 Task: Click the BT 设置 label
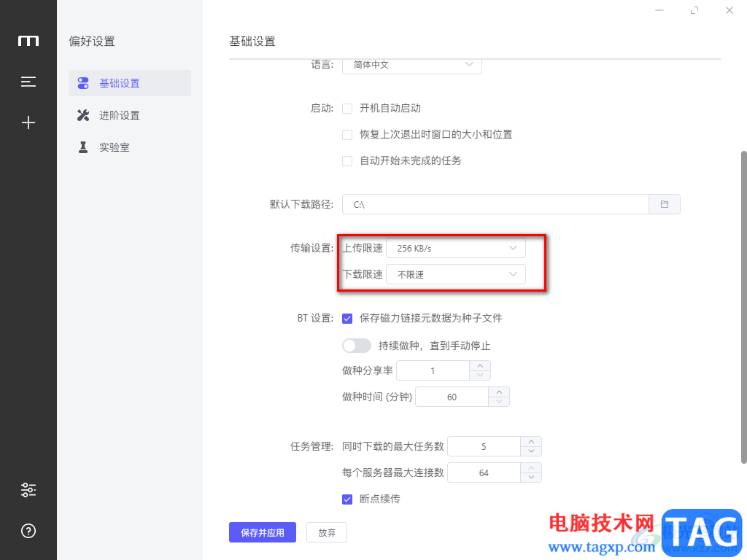tap(315, 318)
